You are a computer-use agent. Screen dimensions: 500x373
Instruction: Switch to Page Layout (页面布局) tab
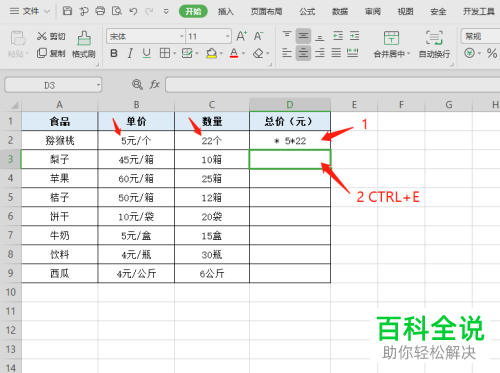pos(266,12)
